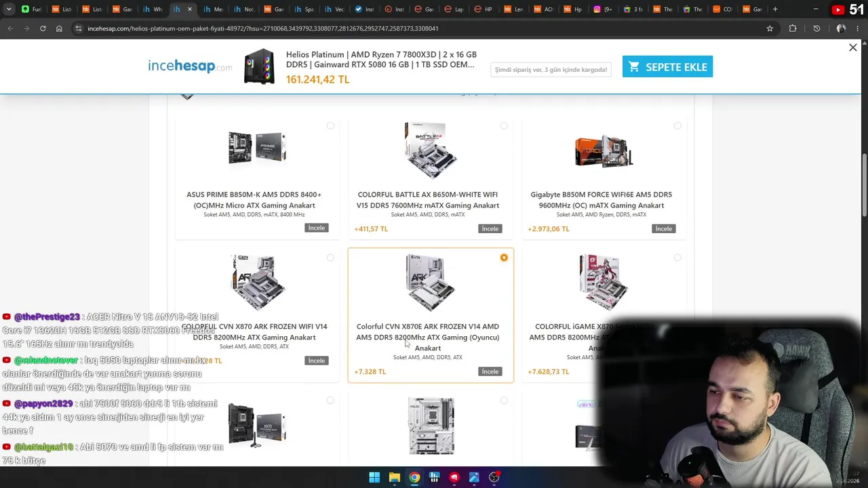Click Incele for COLORFUL BATTLE AX B650M-WHITE

point(490,228)
